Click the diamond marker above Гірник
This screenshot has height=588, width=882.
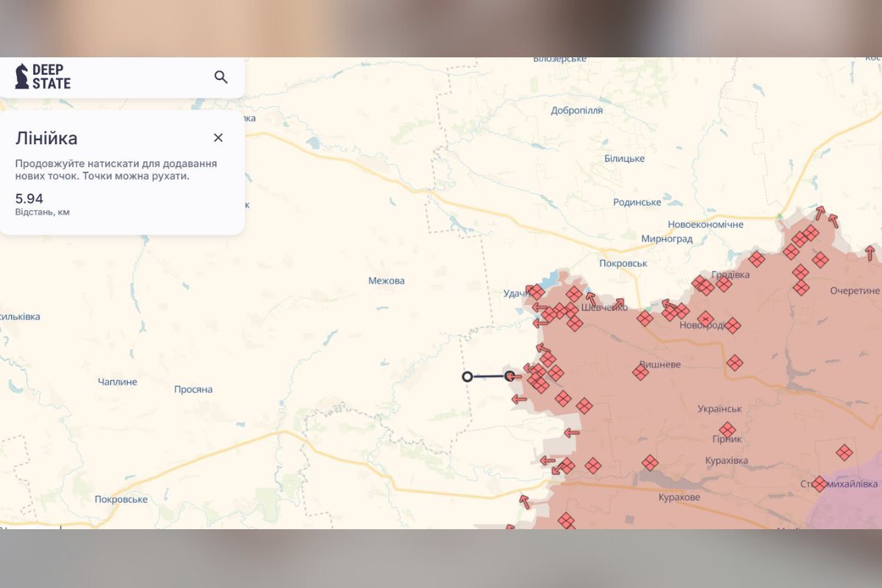pos(728,430)
